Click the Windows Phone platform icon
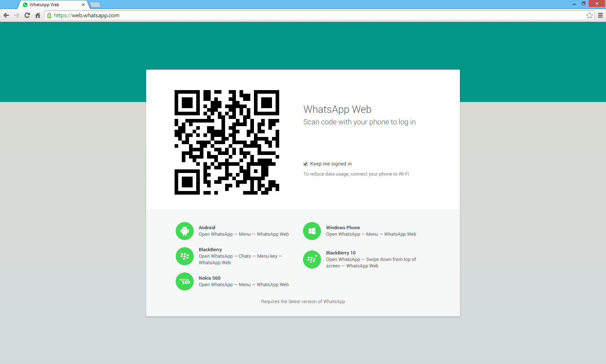 pos(312,231)
